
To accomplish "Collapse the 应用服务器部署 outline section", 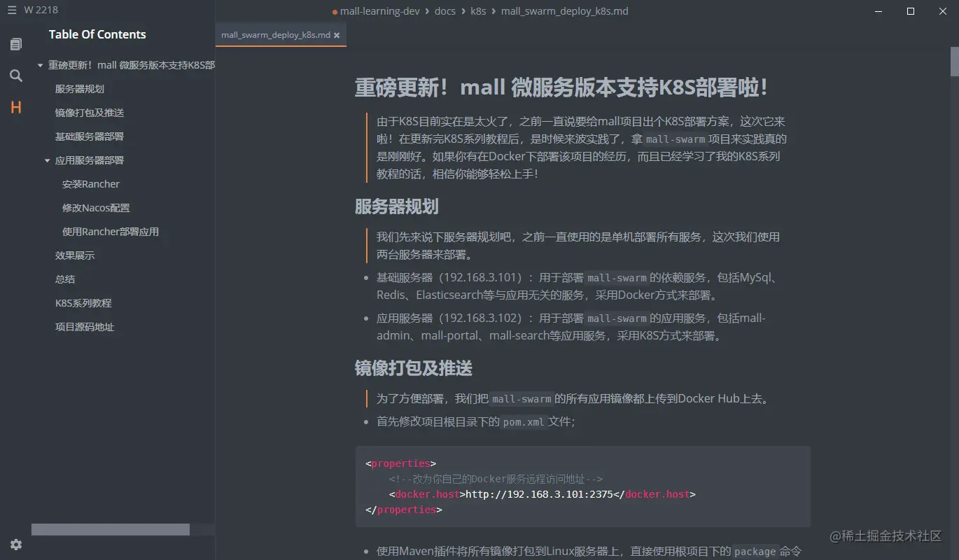I will pos(47,160).
